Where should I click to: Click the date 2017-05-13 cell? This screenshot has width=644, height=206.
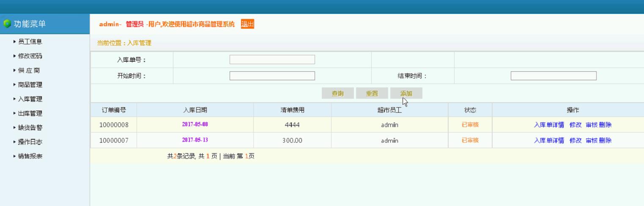pyautogui.click(x=195, y=140)
